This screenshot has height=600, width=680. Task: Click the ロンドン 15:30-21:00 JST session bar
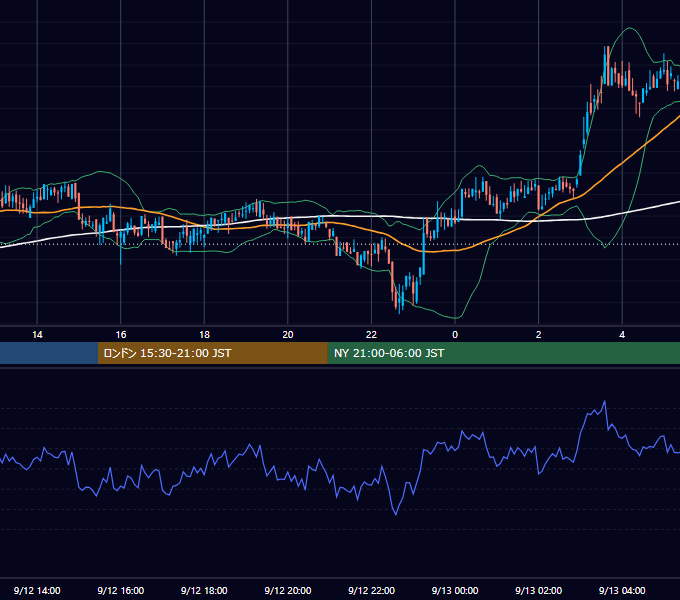tap(212, 353)
